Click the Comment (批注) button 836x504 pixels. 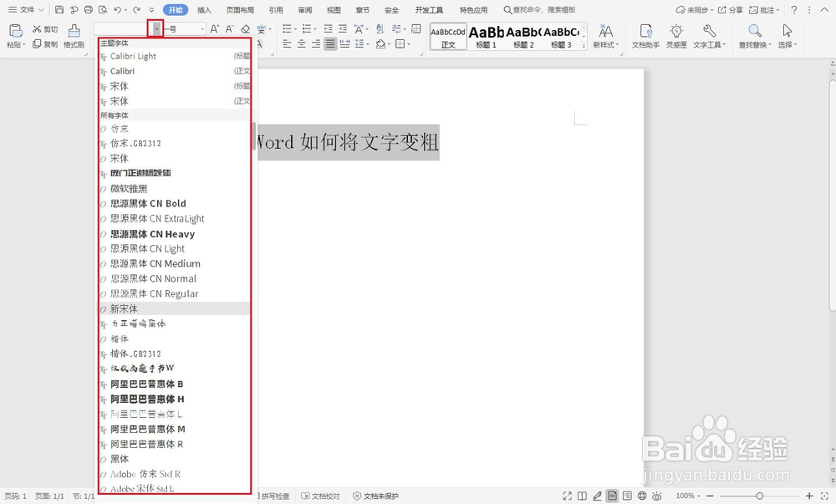click(765, 9)
